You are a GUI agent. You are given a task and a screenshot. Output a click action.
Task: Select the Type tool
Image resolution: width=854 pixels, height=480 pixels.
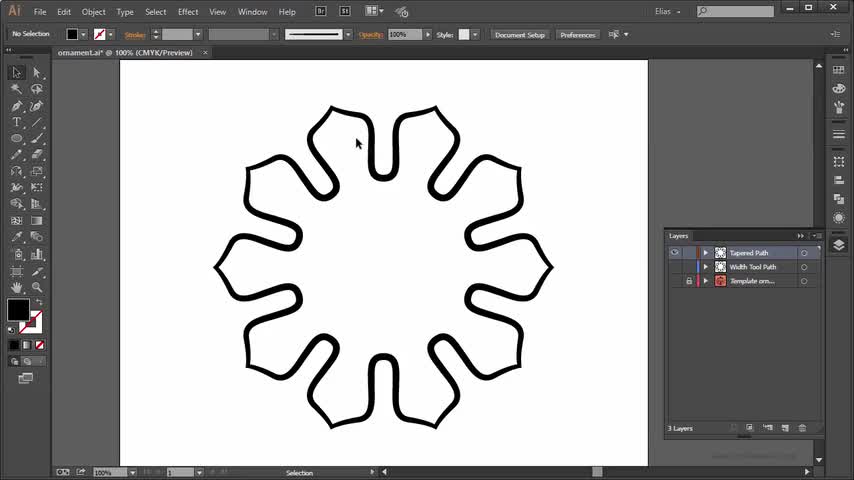pos(16,122)
